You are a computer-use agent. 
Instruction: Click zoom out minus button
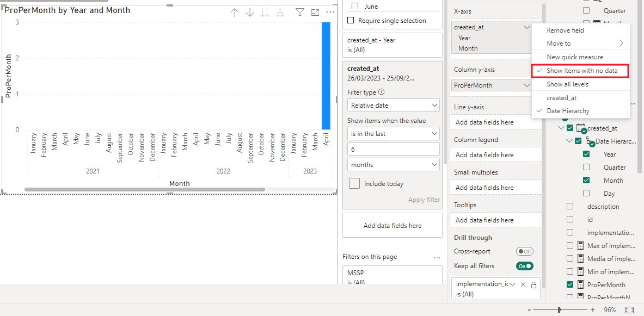(530, 310)
